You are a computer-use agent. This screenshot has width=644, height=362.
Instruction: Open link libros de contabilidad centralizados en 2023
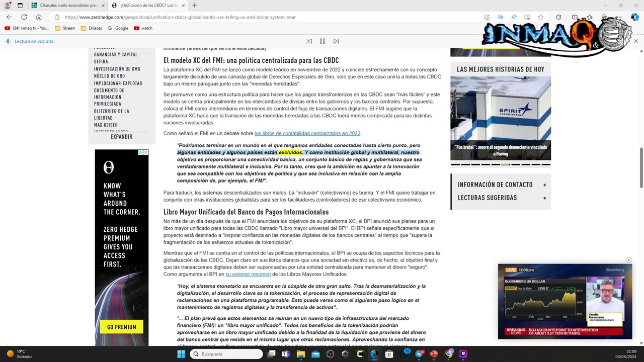click(307, 133)
